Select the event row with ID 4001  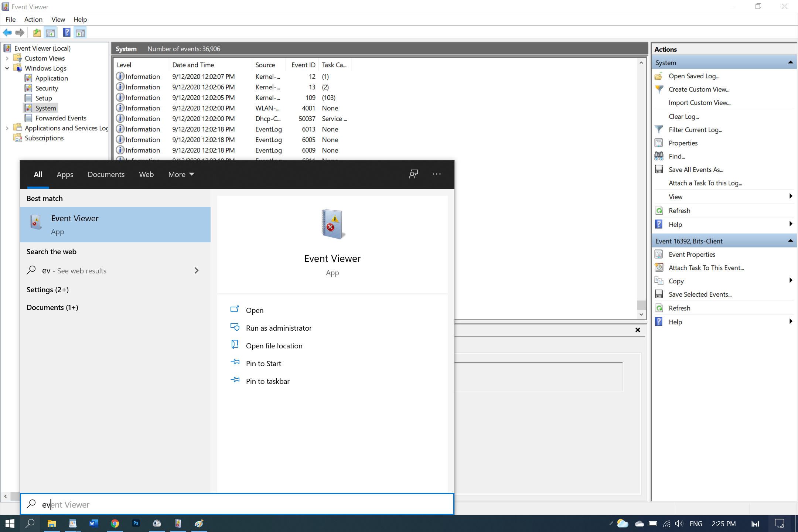coord(233,108)
